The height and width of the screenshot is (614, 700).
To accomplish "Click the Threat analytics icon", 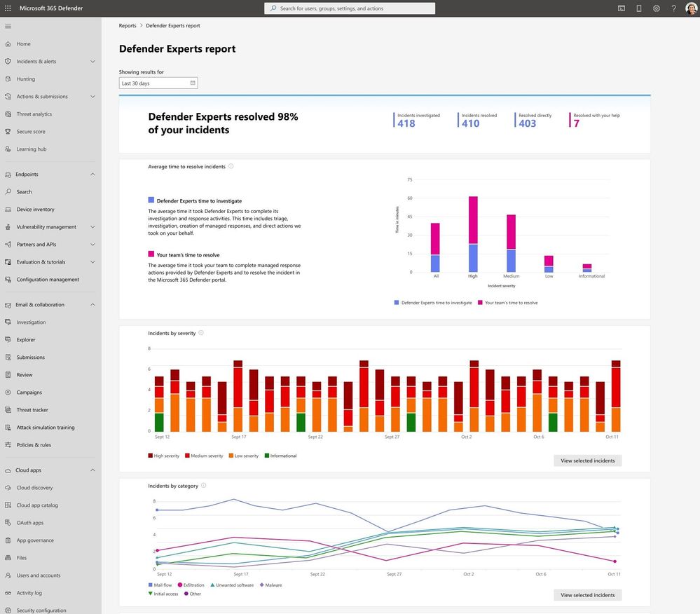I will 8,114.
